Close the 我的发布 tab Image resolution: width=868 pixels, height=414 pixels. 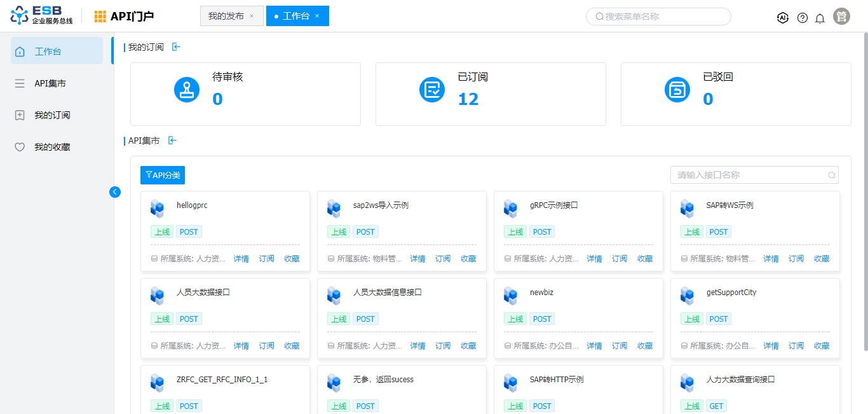click(x=252, y=17)
